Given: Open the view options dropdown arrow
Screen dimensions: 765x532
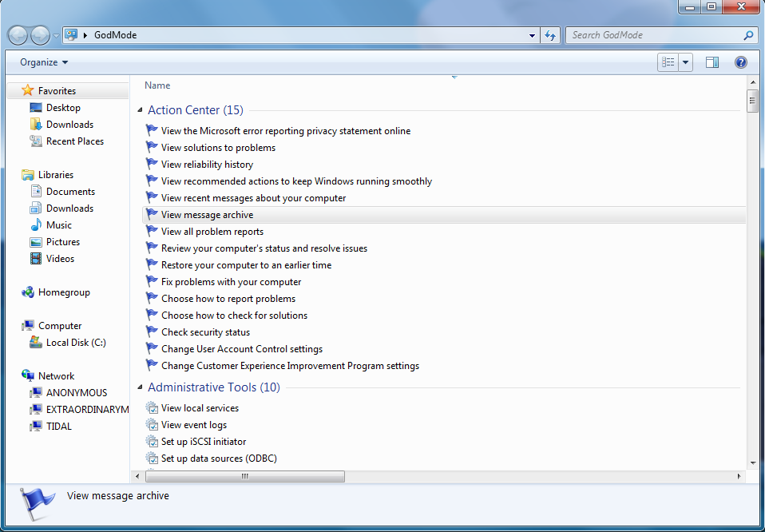Looking at the screenshot, I should [685, 62].
